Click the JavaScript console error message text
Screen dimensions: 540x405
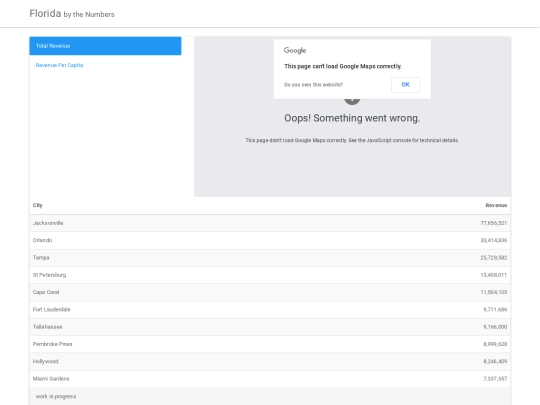[352, 140]
